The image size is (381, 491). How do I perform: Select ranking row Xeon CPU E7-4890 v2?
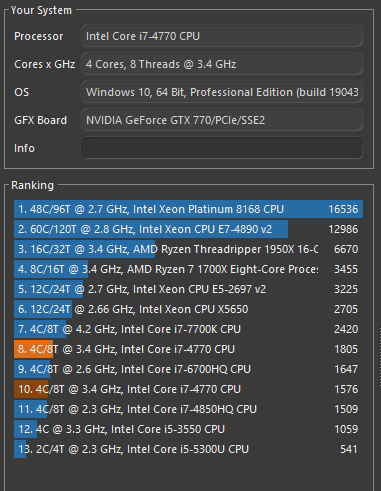coord(188,229)
